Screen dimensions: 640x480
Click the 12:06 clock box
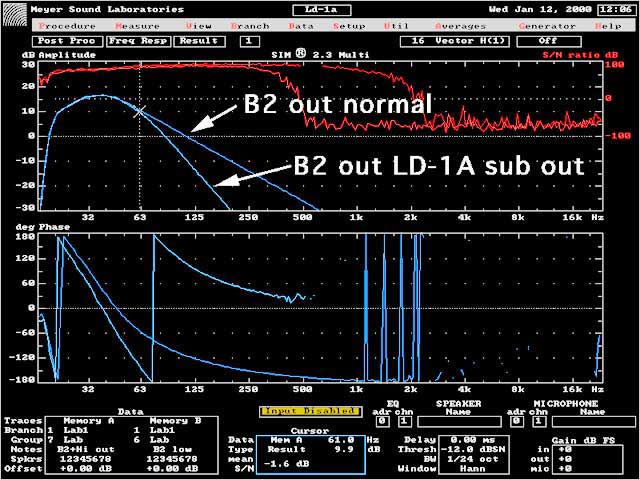tap(617, 9)
